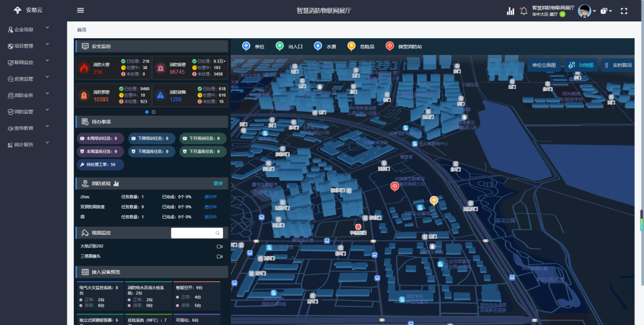Click 进行中 status for 双预防周排查

[210, 207]
